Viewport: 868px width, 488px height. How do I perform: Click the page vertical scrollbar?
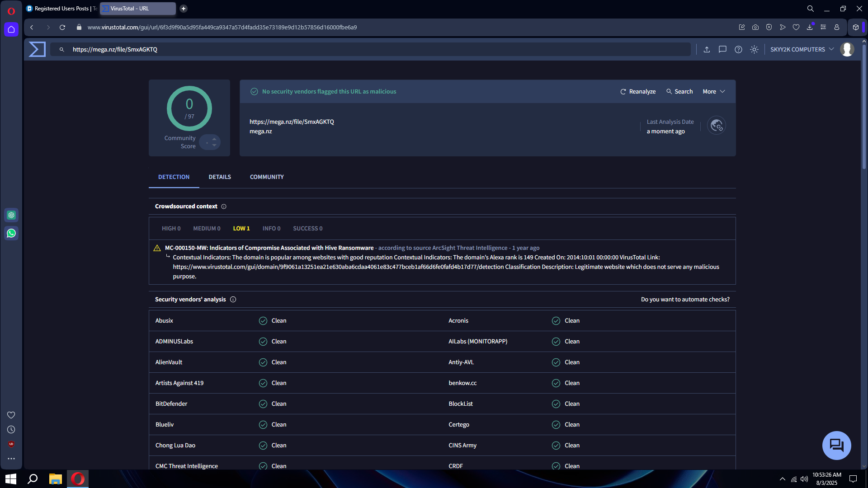(x=864, y=106)
